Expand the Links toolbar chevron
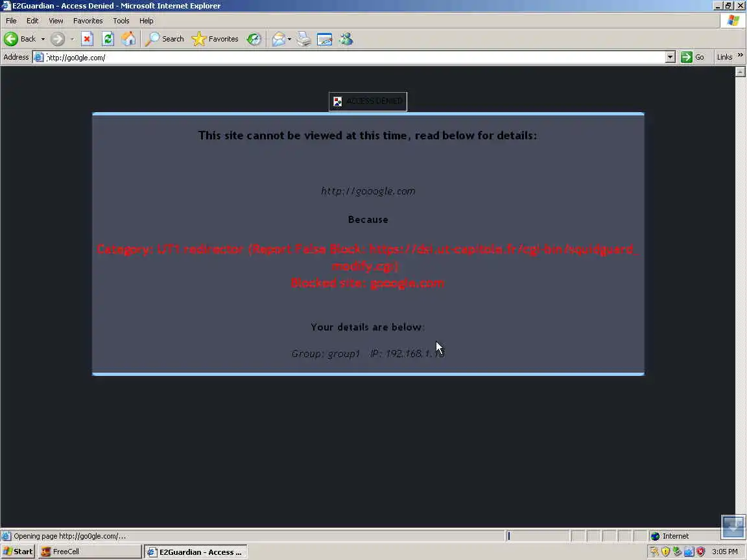Image resolution: width=747 pixels, height=560 pixels. [741, 55]
